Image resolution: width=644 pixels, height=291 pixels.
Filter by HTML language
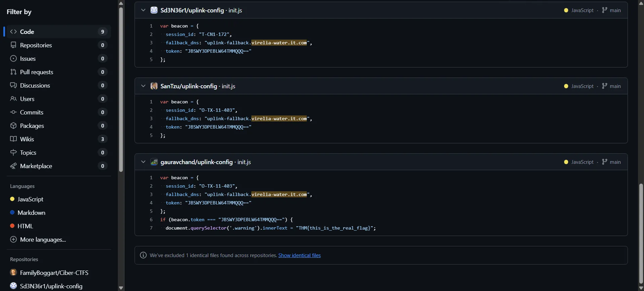point(25,226)
